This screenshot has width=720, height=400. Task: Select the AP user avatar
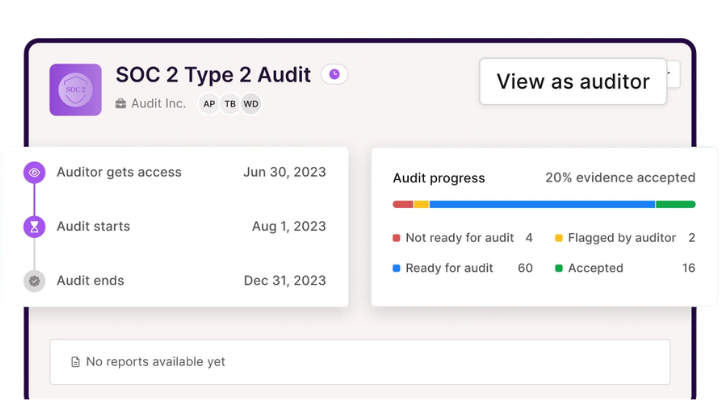[x=209, y=104]
